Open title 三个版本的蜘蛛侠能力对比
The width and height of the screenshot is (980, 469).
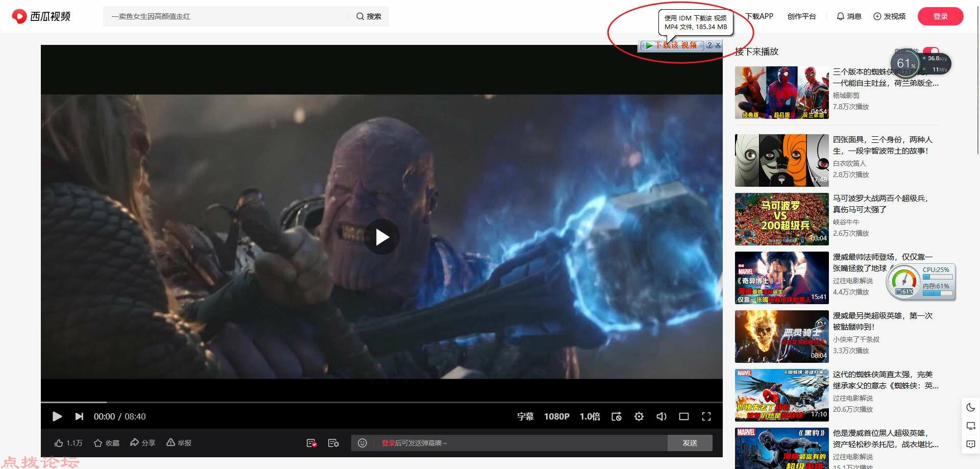[x=886, y=77]
